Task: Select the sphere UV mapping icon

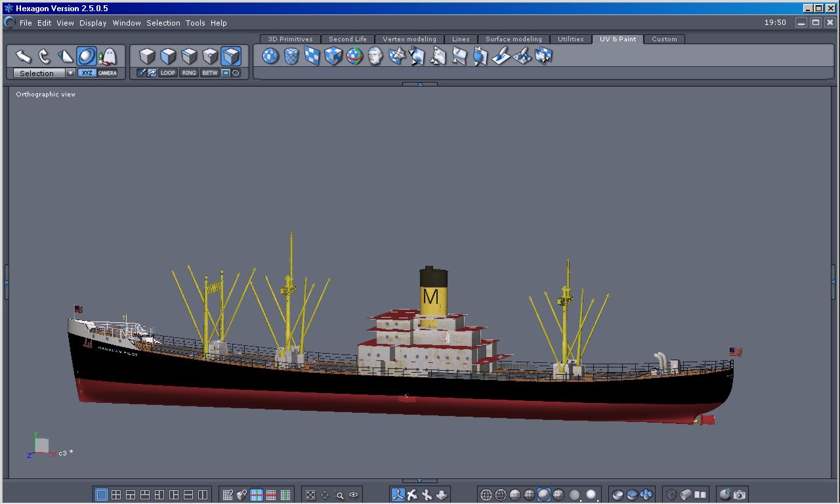Action: click(270, 56)
